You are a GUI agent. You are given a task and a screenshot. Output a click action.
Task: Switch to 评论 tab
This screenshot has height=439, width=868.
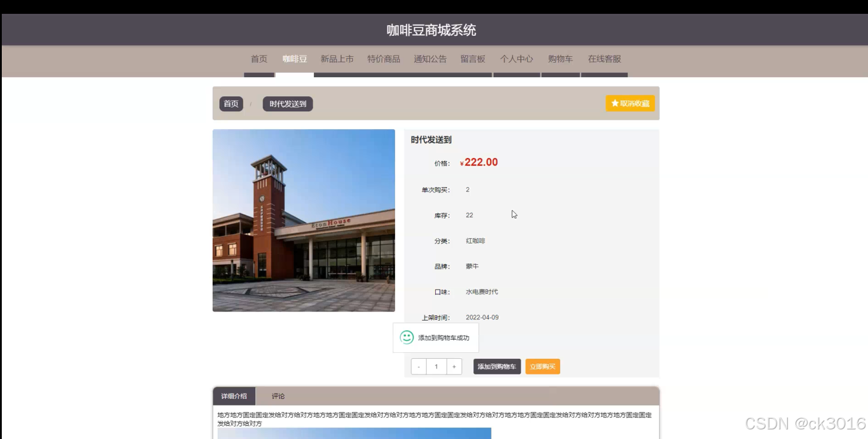click(278, 396)
